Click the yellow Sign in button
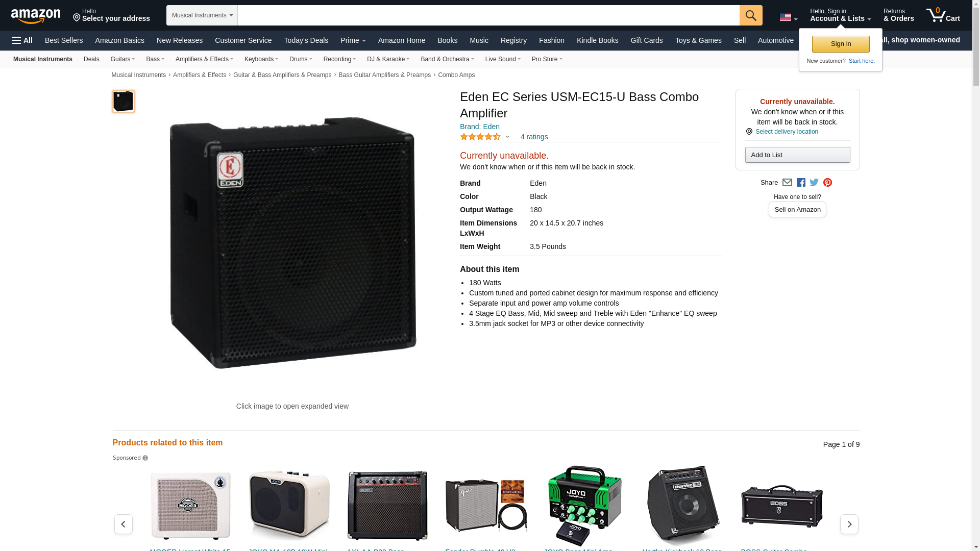Viewport: 980px width, 551px height. (841, 44)
